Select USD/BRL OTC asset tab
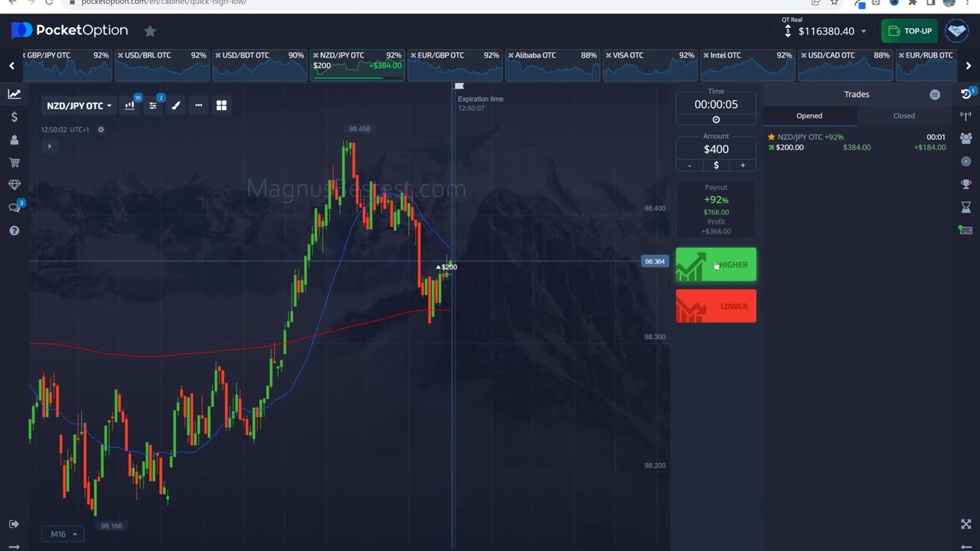This screenshot has width=980, height=551. click(162, 65)
